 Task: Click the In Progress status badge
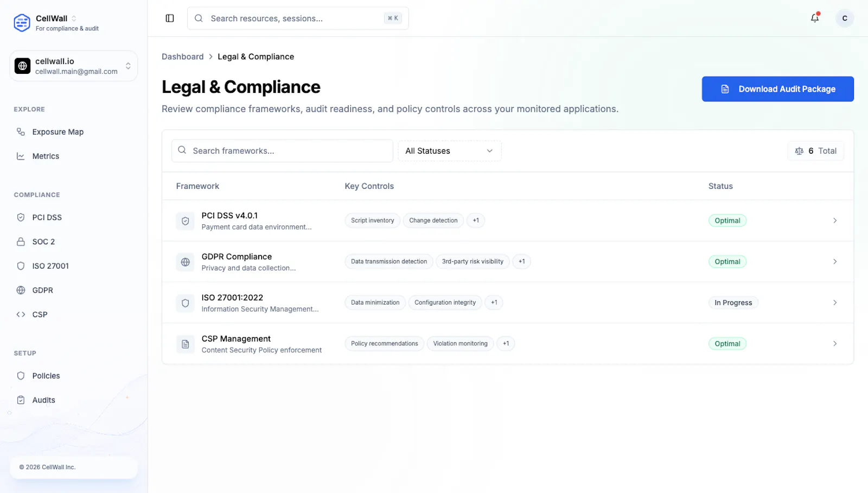(x=733, y=303)
